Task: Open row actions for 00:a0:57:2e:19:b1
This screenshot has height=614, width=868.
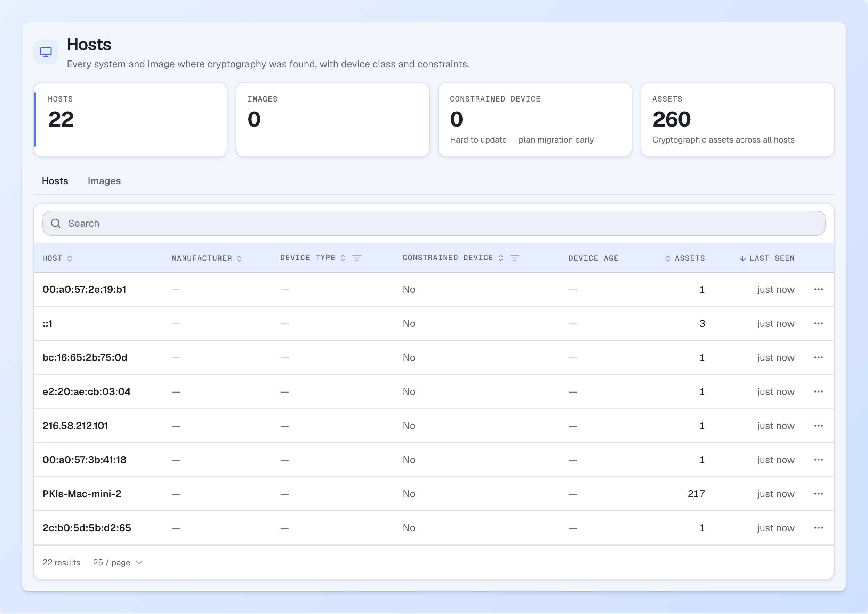Action: pos(819,290)
